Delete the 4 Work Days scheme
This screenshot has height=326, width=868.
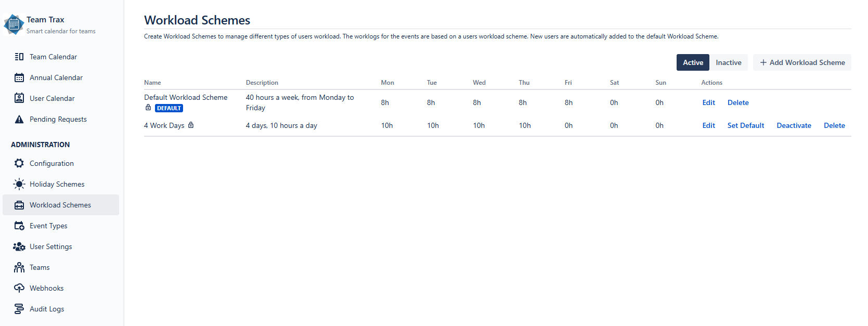[x=834, y=125]
